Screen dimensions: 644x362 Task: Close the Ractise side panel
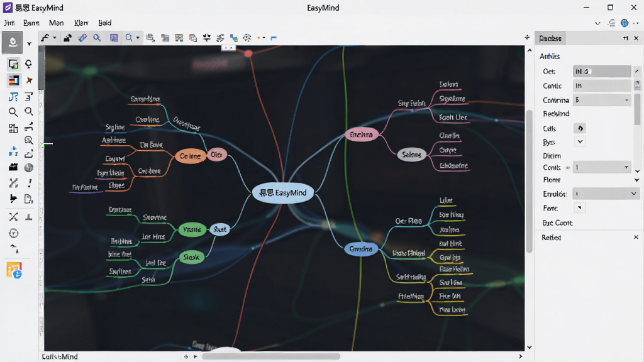(636, 38)
